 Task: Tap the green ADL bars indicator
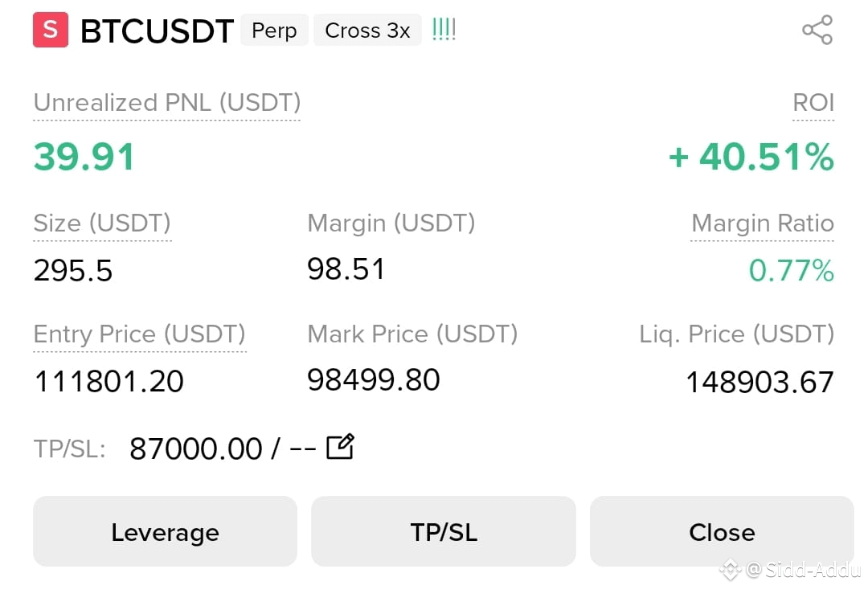click(x=444, y=29)
